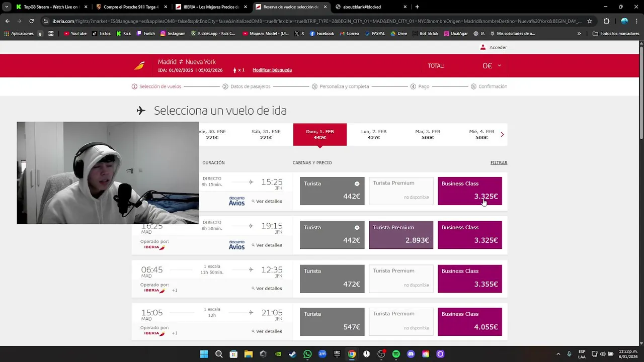Open the Chrome extensions menu
This screenshot has width=644, height=362.
pyautogui.click(x=606, y=21)
